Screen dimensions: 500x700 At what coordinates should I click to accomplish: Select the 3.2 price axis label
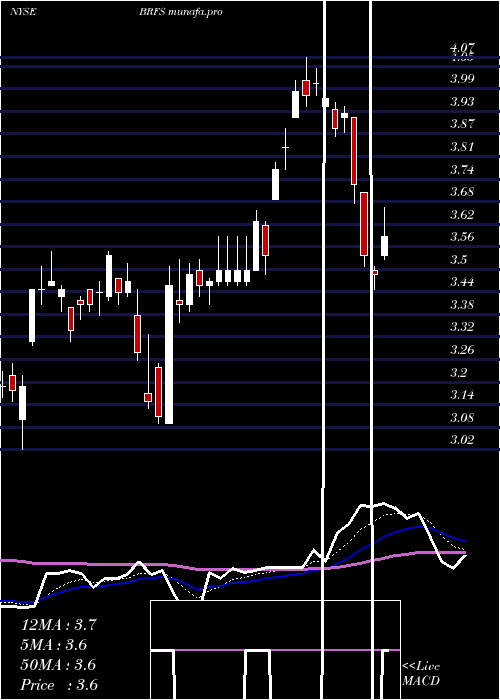459,373
